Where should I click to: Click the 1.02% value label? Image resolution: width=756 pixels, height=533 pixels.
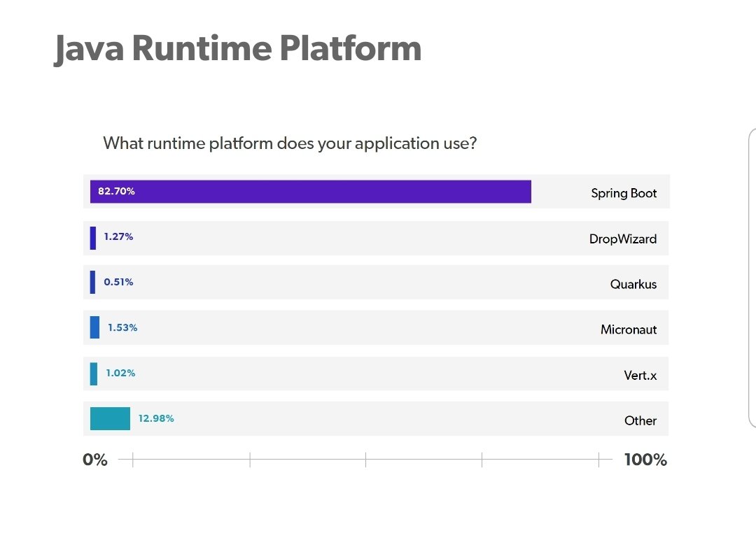tap(120, 373)
